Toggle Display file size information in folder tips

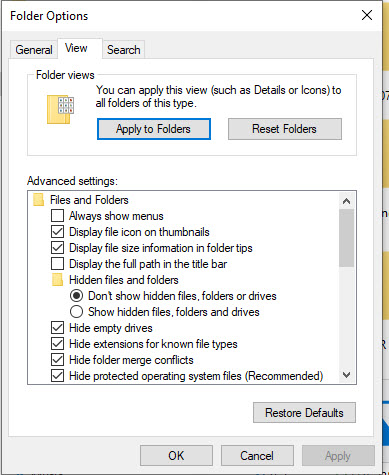(57, 248)
